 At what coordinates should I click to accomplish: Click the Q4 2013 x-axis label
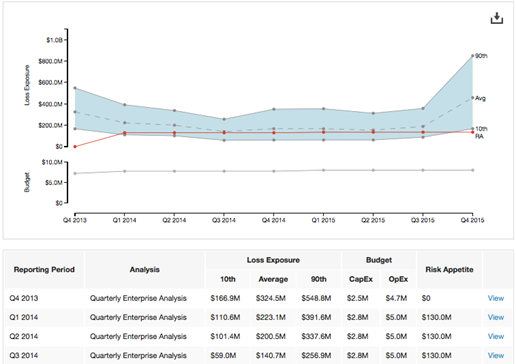point(75,220)
